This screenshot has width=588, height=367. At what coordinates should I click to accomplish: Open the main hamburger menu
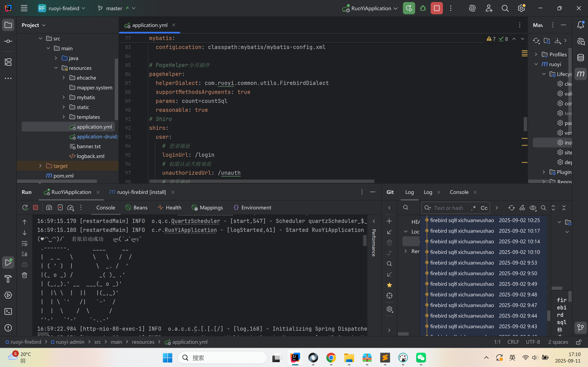[x=24, y=8]
